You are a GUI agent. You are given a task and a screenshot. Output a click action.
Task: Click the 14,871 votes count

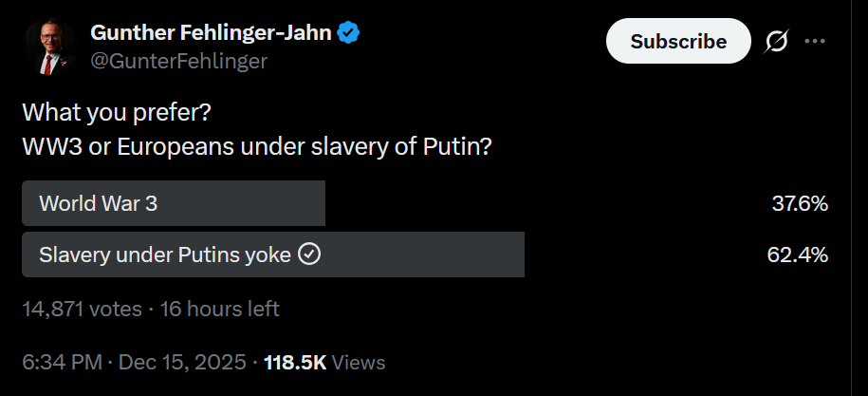[82, 309]
